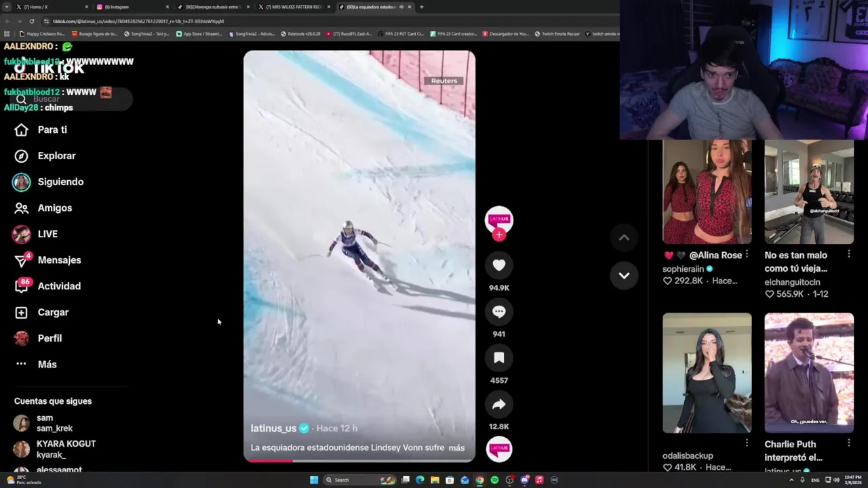
Task: Expand the caption with 'más'
Action: pos(456,448)
